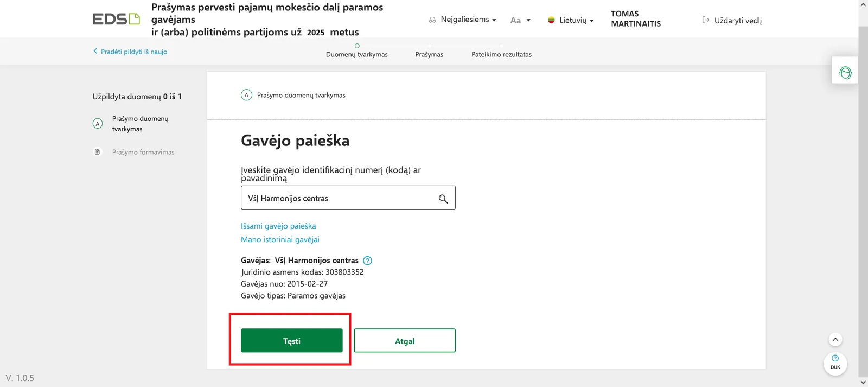Open the help question mark beside Gavėjas
This screenshot has width=868, height=387.
[367, 261]
